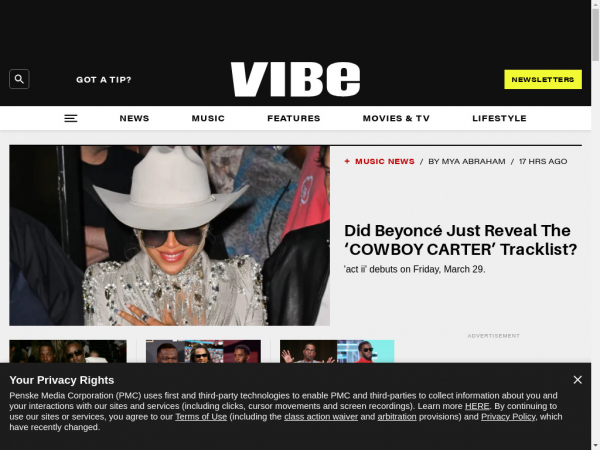Open the Terms of Use link
This screenshot has height=450, width=600.
201,417
